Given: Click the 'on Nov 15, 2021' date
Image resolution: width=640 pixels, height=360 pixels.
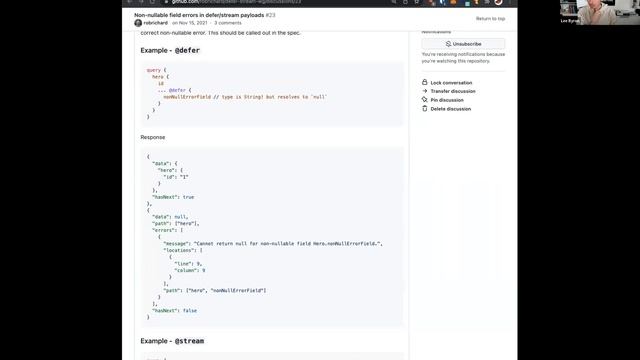Looking at the screenshot, I should click(190, 23).
